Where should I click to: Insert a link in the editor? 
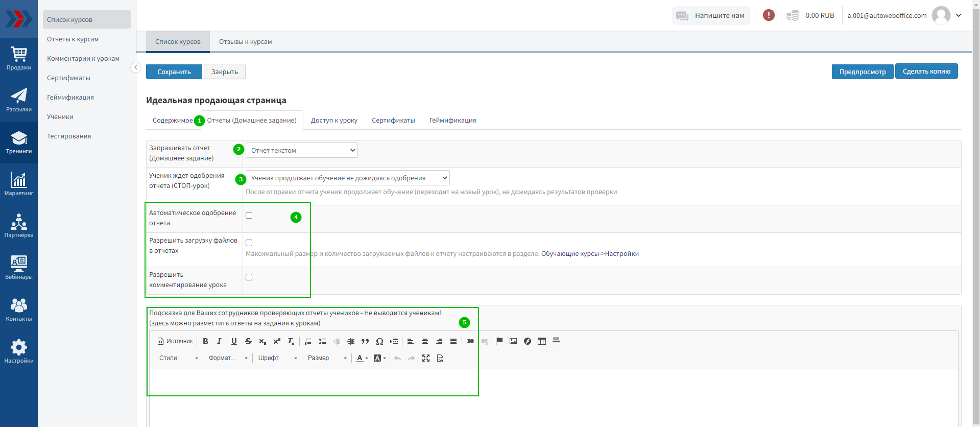tap(470, 341)
